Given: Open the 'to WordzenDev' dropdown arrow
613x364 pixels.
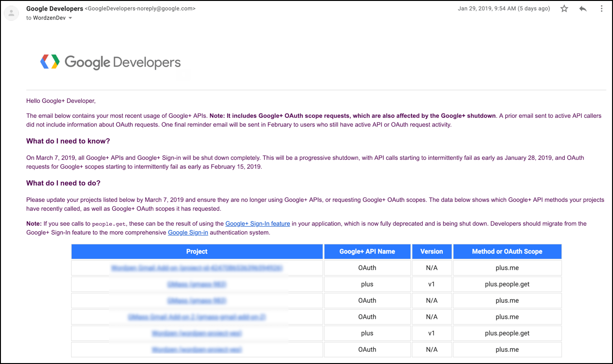Looking at the screenshot, I should click(x=70, y=18).
